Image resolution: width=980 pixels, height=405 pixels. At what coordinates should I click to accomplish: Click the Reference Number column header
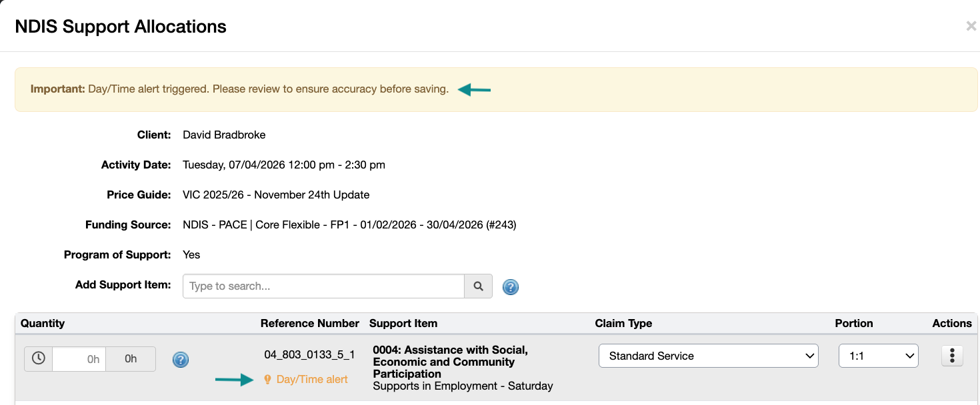click(310, 323)
